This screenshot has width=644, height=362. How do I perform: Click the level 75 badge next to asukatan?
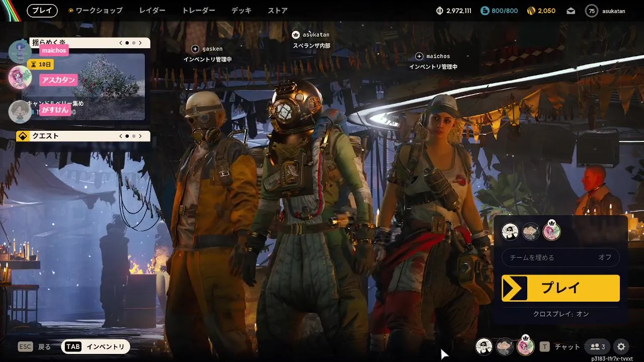tap(592, 11)
